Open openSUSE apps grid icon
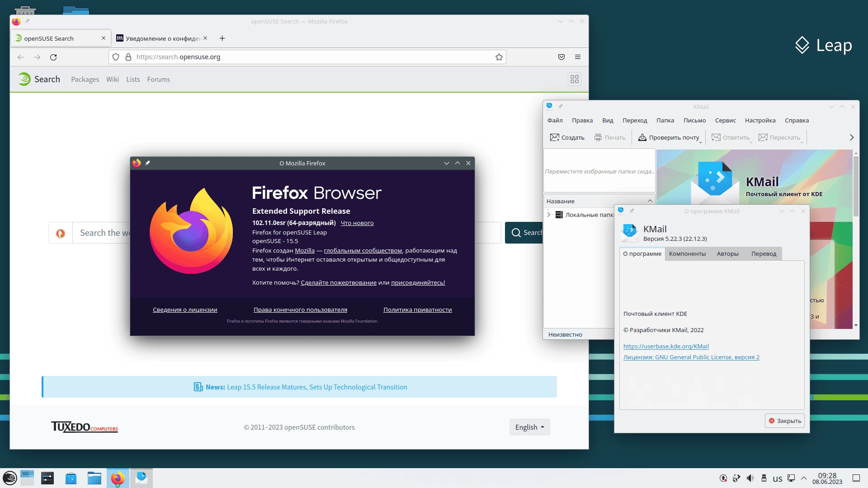This screenshot has width=868, height=488. 575,79
